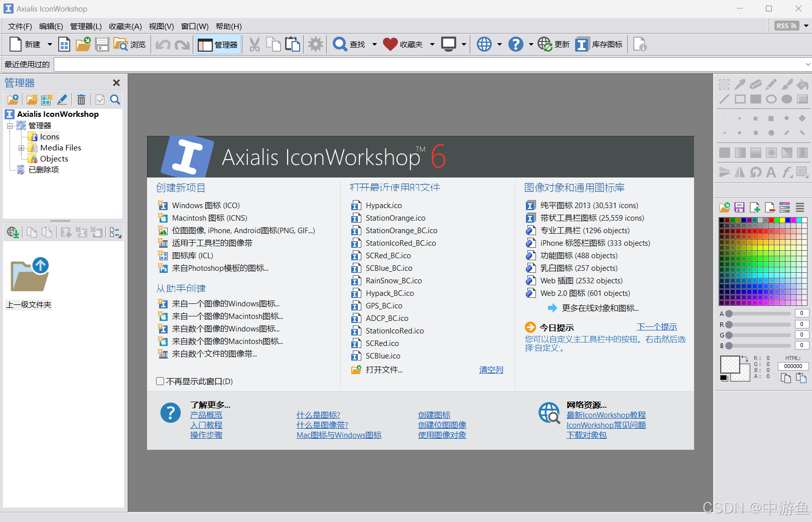Toggle the Manager (管理器) panel button

[218, 45]
